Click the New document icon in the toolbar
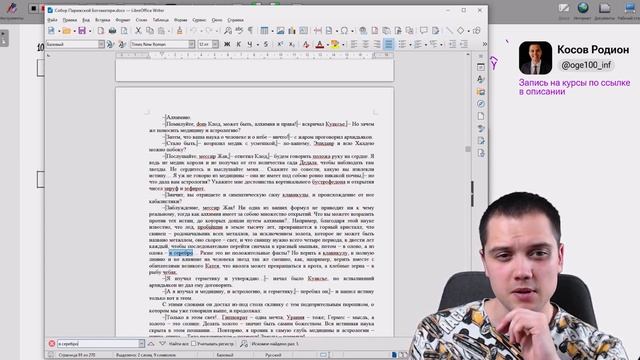This screenshot has height=360, width=640. (51, 31)
